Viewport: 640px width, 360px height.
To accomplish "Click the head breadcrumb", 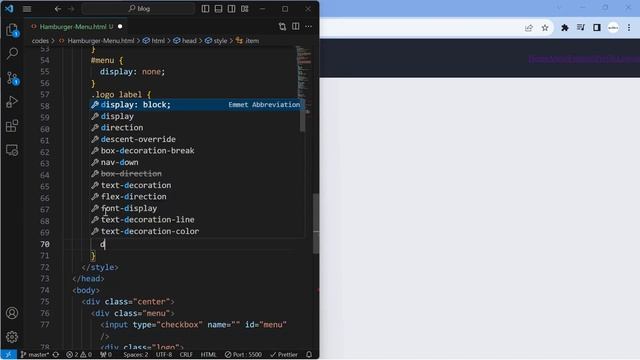I will coord(185,41).
